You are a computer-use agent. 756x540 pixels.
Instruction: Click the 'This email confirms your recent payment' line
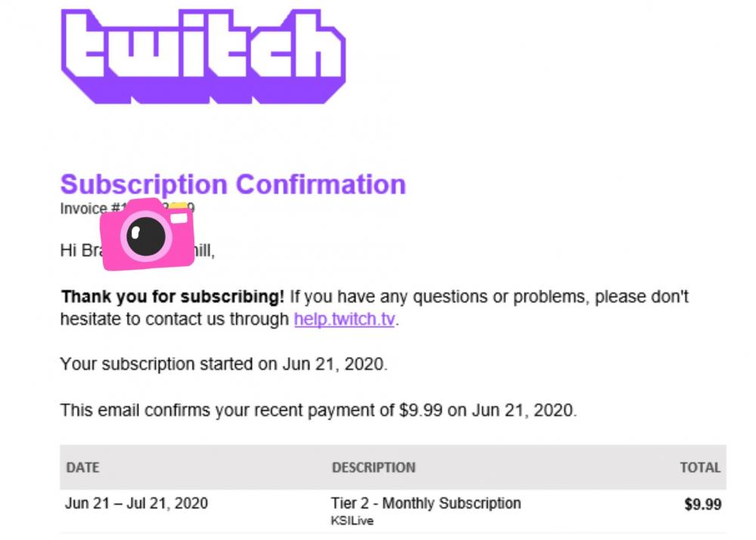pos(318,411)
